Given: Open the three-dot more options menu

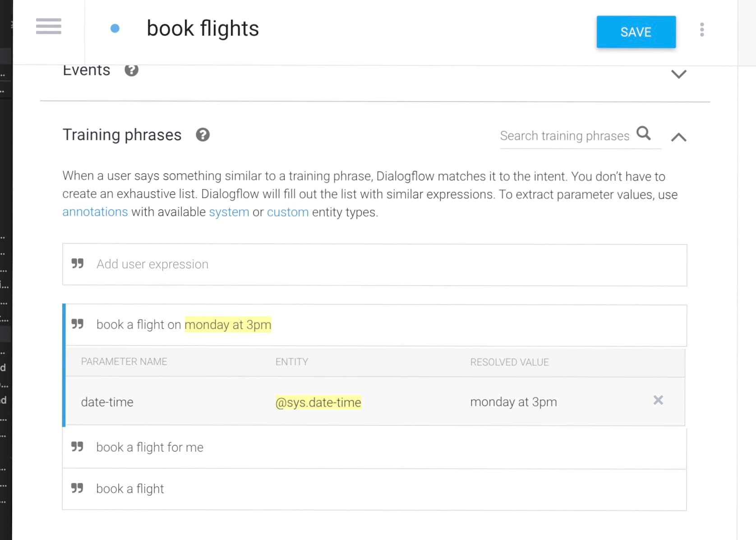Looking at the screenshot, I should 702,30.
